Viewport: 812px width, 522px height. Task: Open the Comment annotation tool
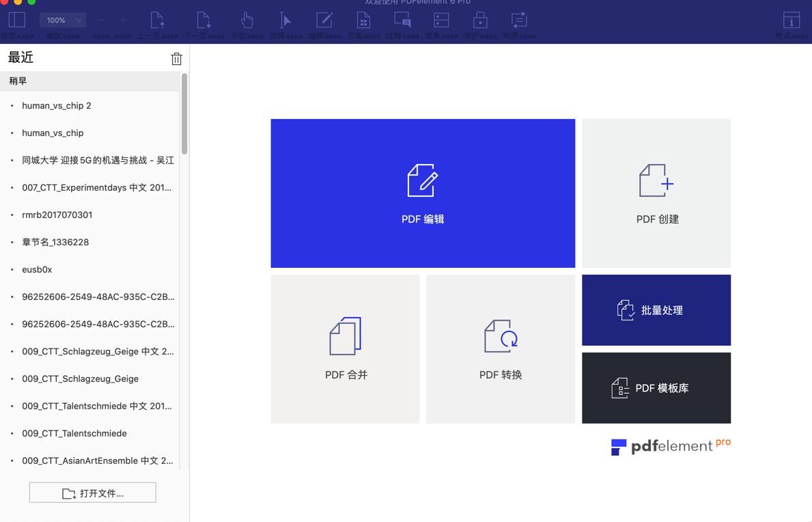(402, 20)
